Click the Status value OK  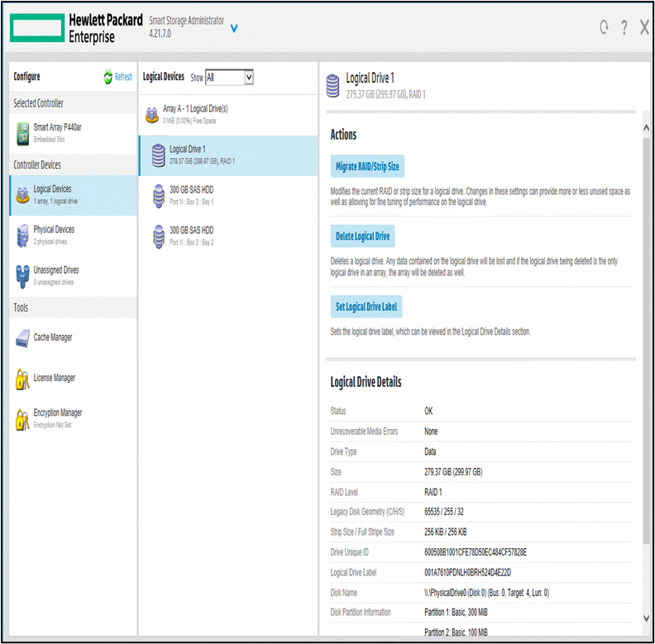coord(428,411)
